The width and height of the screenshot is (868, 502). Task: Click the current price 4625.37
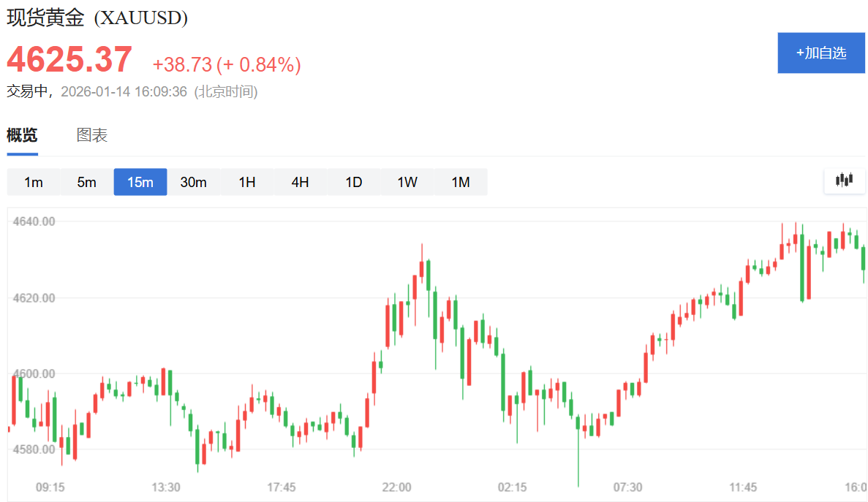point(69,59)
